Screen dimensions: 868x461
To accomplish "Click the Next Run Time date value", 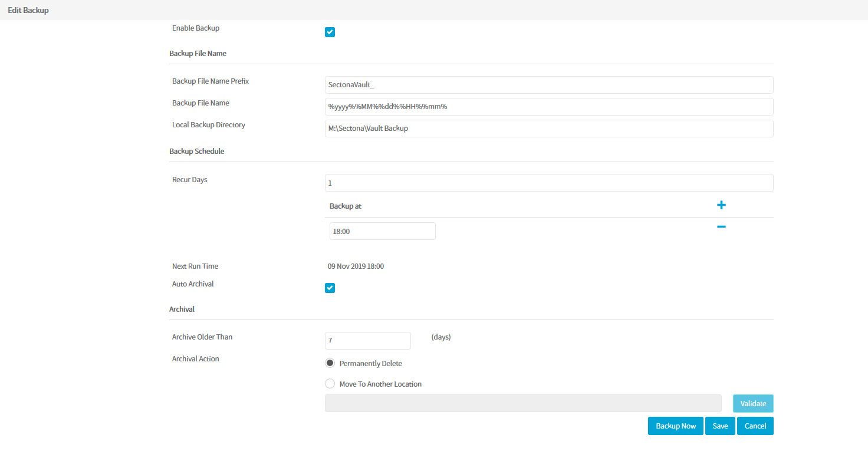I will point(356,266).
